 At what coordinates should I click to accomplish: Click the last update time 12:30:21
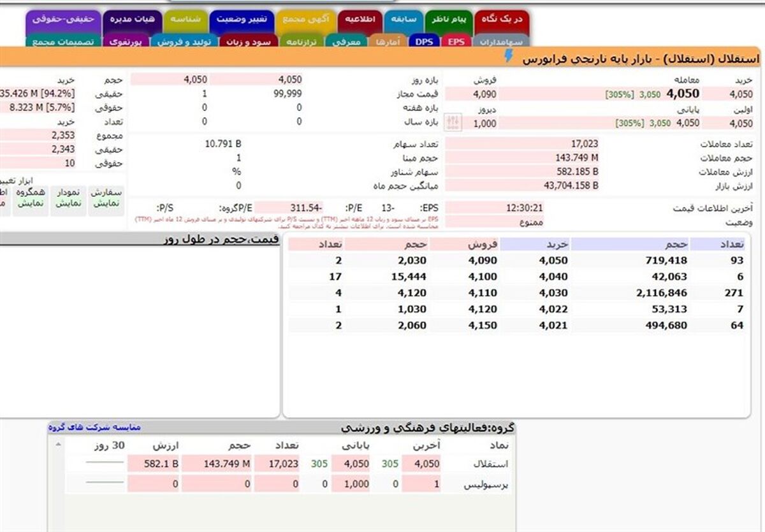(x=525, y=208)
